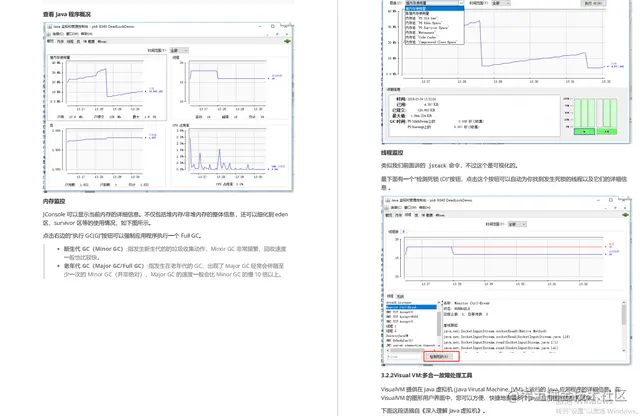The width and height of the screenshot is (640, 416).
Task: Open VM 概要 tab in overview JConsole
Action: 89,42
